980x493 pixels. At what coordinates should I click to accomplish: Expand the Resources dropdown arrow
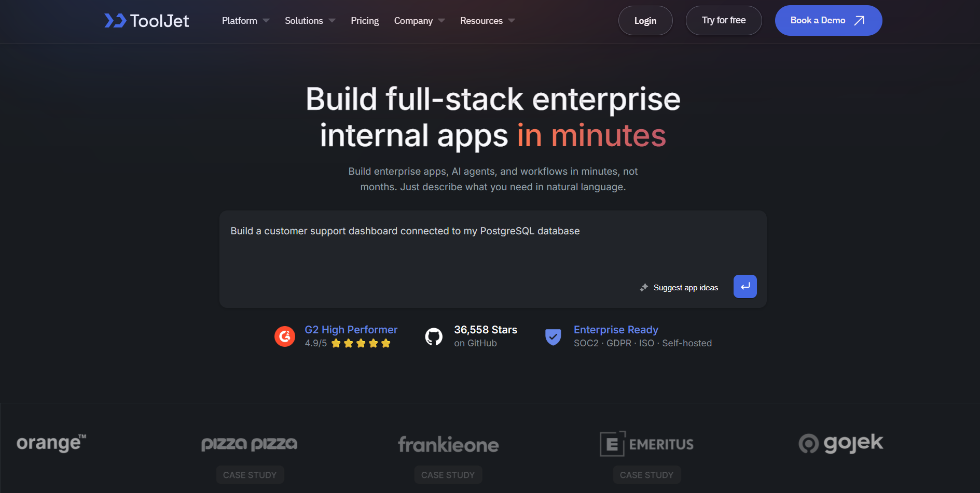pyautogui.click(x=512, y=21)
